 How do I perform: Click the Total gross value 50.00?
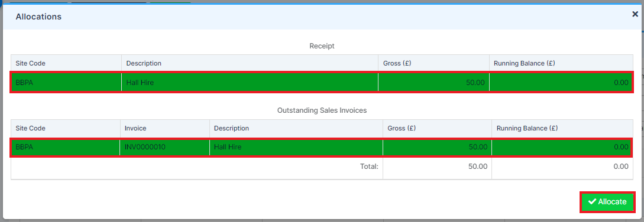click(478, 166)
